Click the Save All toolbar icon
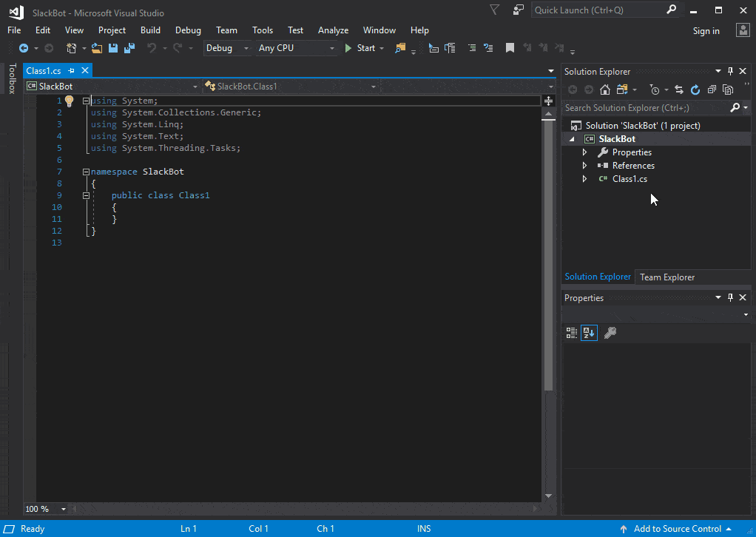This screenshot has width=756, height=537. [129, 48]
